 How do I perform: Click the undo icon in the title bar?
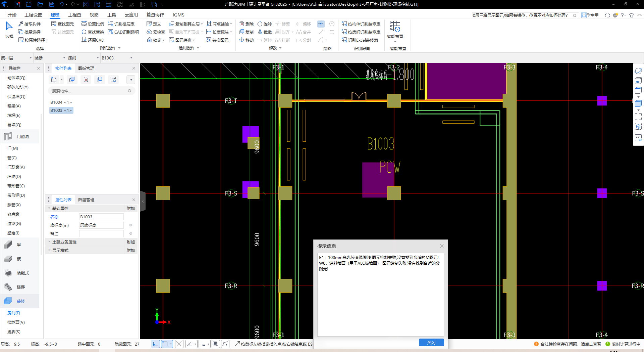pos(61,4)
